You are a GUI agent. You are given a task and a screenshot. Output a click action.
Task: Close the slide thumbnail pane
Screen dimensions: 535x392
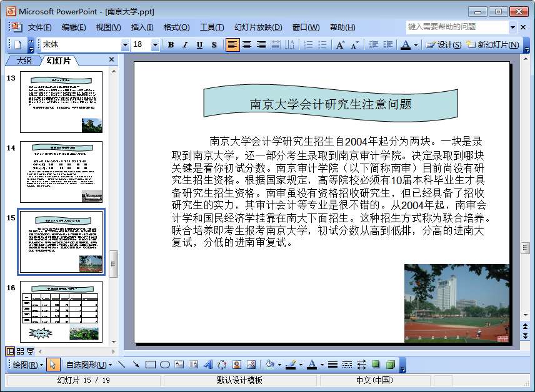(x=111, y=59)
